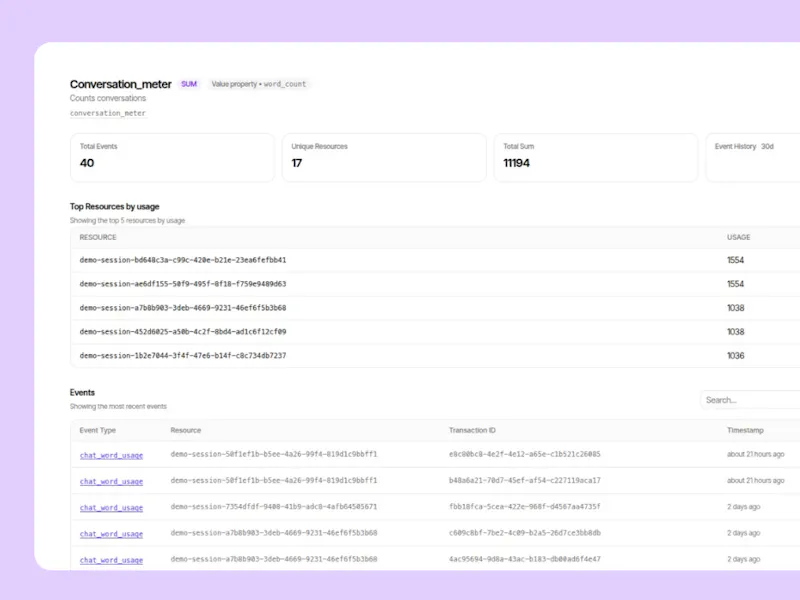Click the USAGE column header

point(738,237)
